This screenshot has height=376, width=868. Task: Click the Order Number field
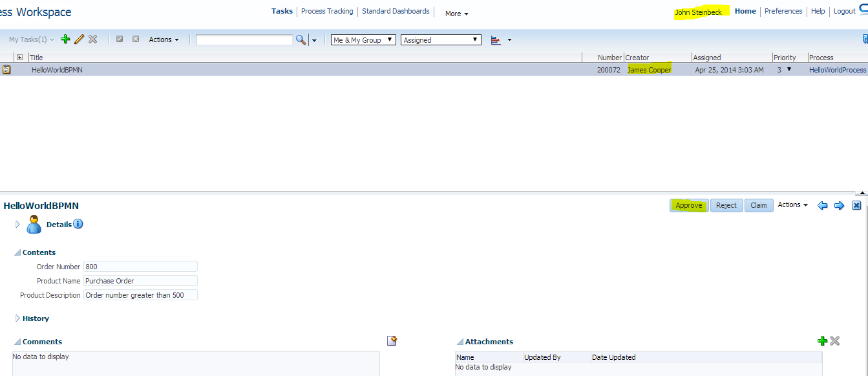140,267
